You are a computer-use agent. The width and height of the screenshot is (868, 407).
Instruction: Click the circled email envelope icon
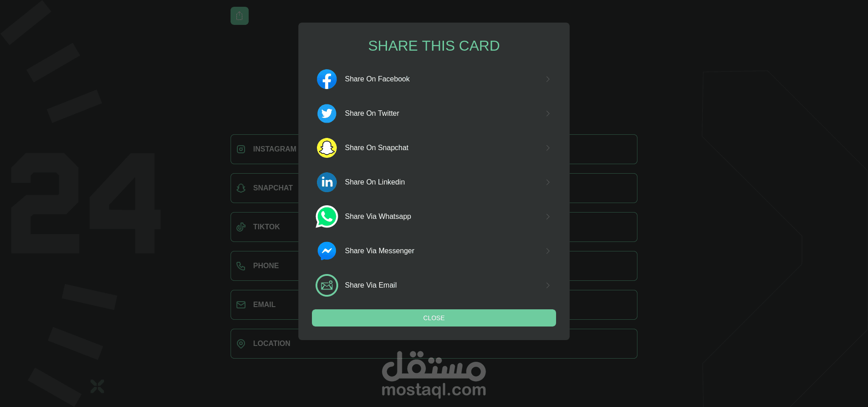326,285
